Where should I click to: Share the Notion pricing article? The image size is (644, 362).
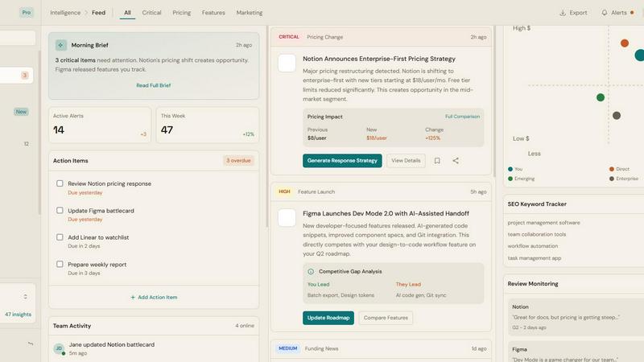(x=456, y=161)
